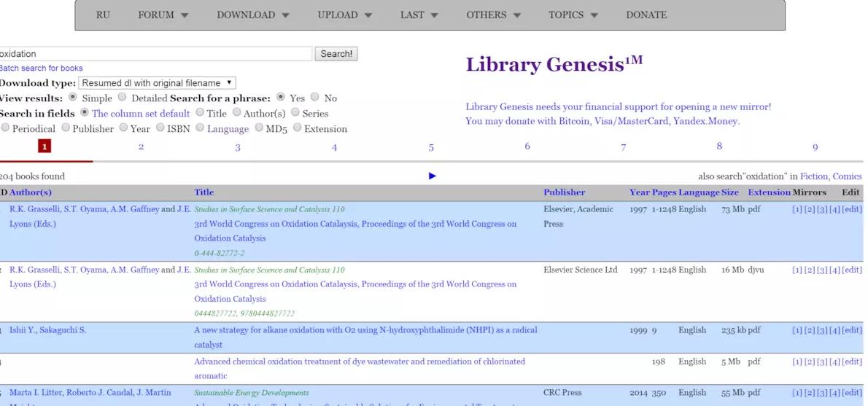Sort results by Language column
This screenshot has height=406, width=868.
(700, 192)
